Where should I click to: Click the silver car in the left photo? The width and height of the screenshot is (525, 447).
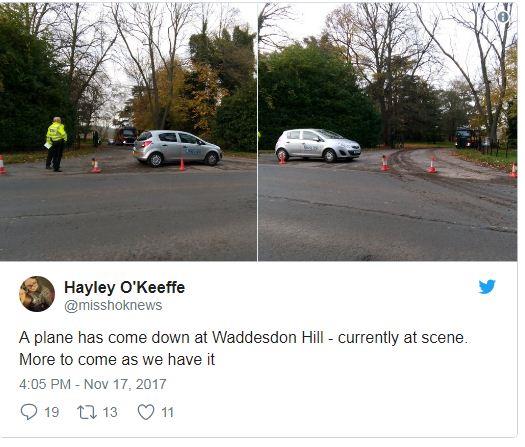177,148
